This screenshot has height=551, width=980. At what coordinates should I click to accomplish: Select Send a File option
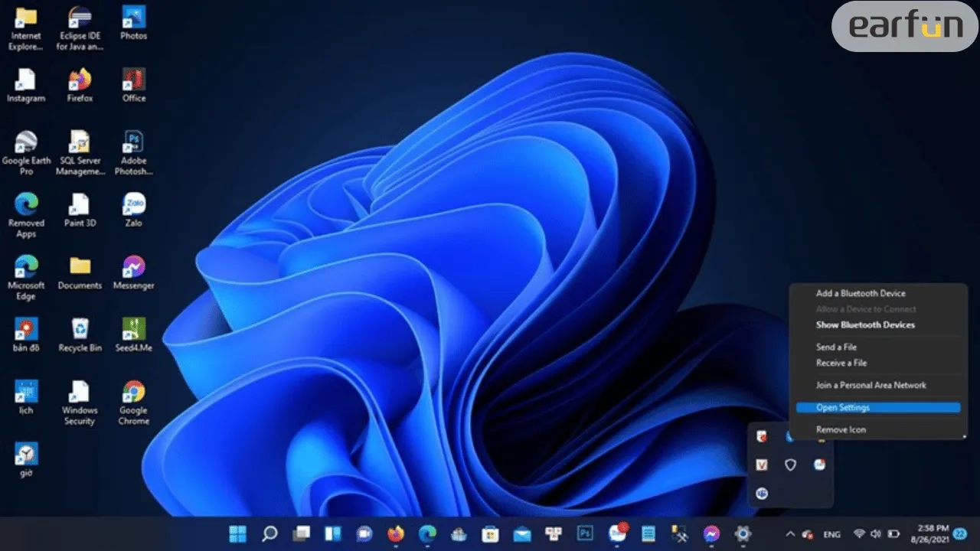(836, 347)
